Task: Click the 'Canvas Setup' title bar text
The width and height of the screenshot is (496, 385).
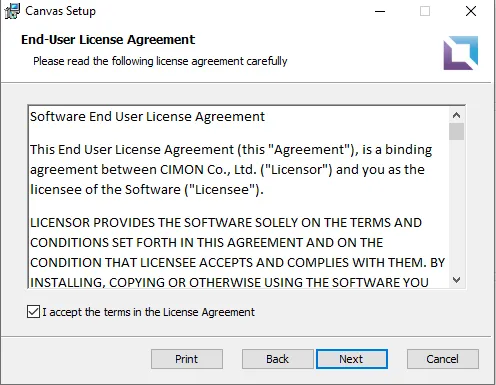Action: click(60, 11)
